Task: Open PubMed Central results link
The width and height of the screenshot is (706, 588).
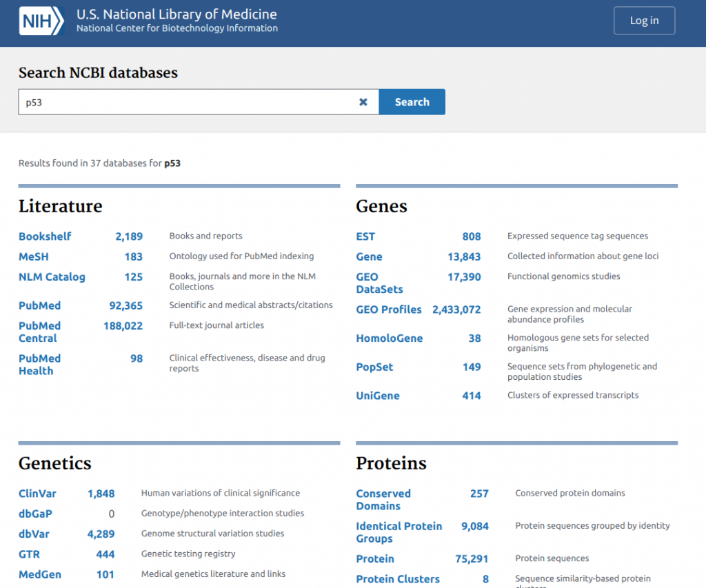Action: (39, 332)
